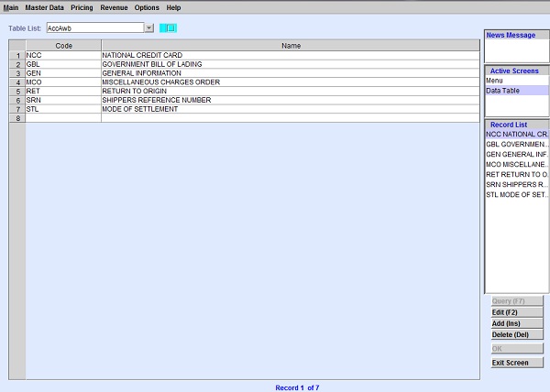
Task: Click MODE OF SETTLEMENT name cell
Action: [x=291, y=109]
